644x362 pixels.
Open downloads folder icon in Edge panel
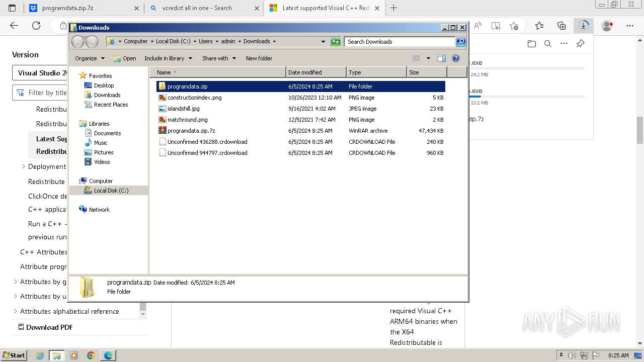(x=532, y=44)
